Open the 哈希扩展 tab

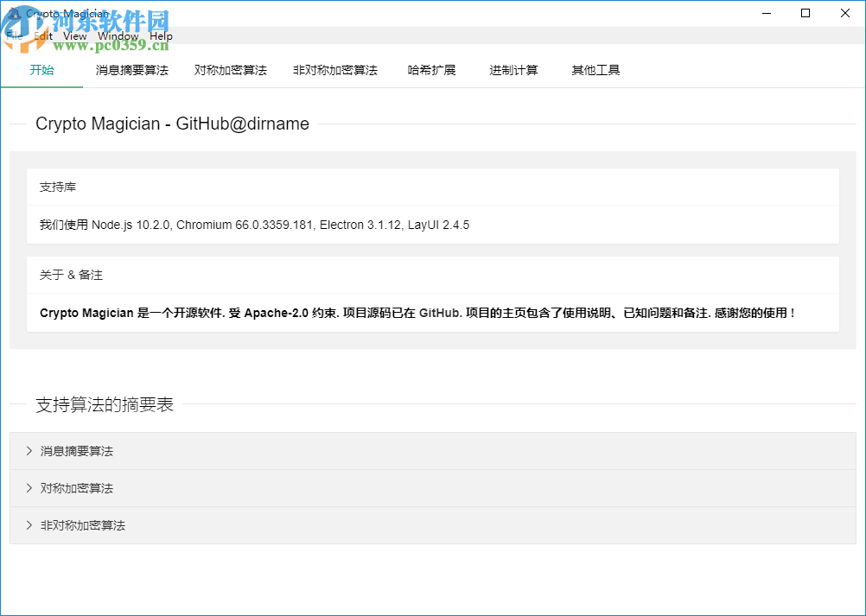432,70
